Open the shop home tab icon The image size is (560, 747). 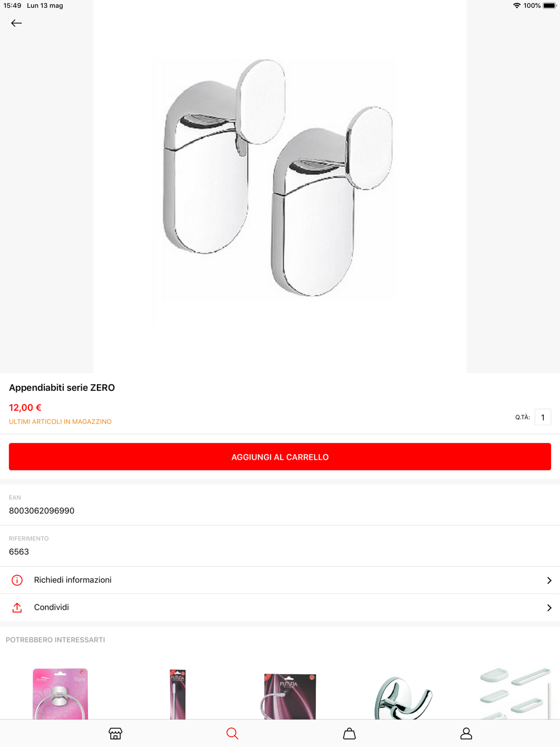click(115, 733)
